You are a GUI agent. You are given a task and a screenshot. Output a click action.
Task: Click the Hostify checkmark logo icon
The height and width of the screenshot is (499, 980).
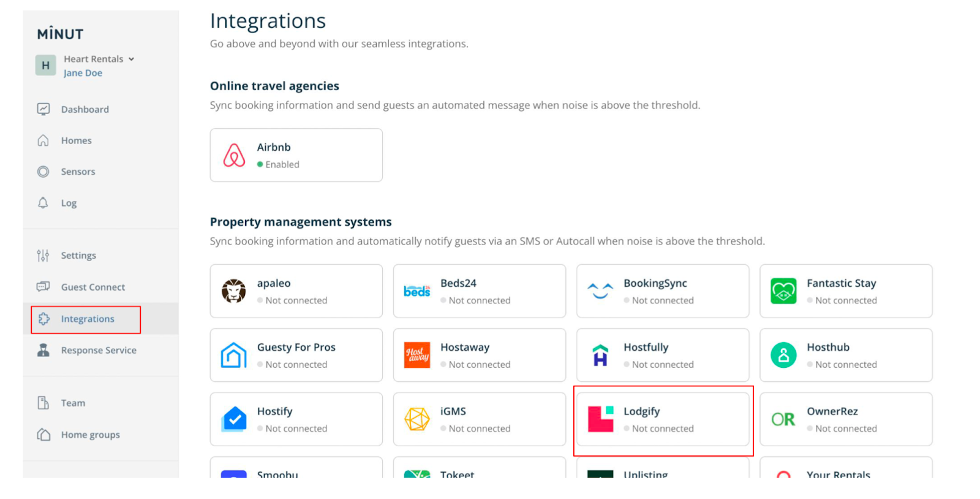(234, 419)
